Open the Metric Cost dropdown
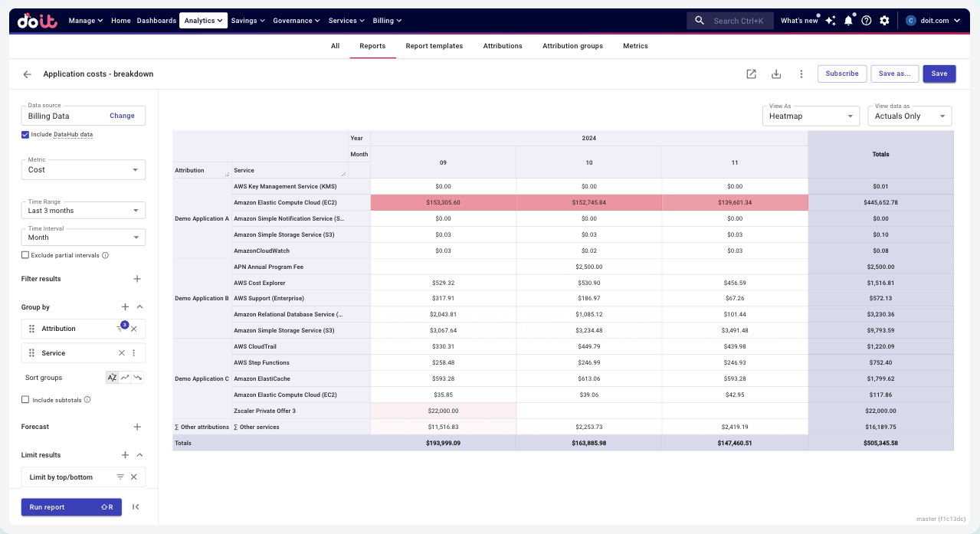Screen dimensions: 980x534 pos(83,170)
